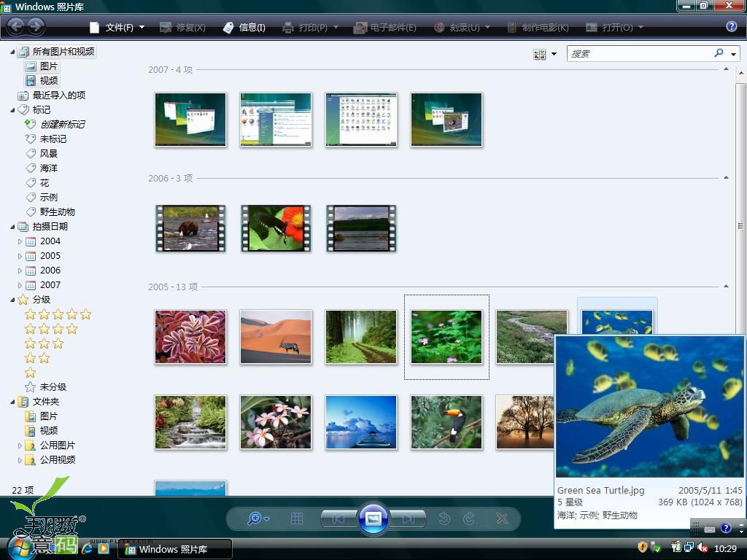Click 制作电影(K) in the toolbar
747x560 pixels.
click(538, 27)
